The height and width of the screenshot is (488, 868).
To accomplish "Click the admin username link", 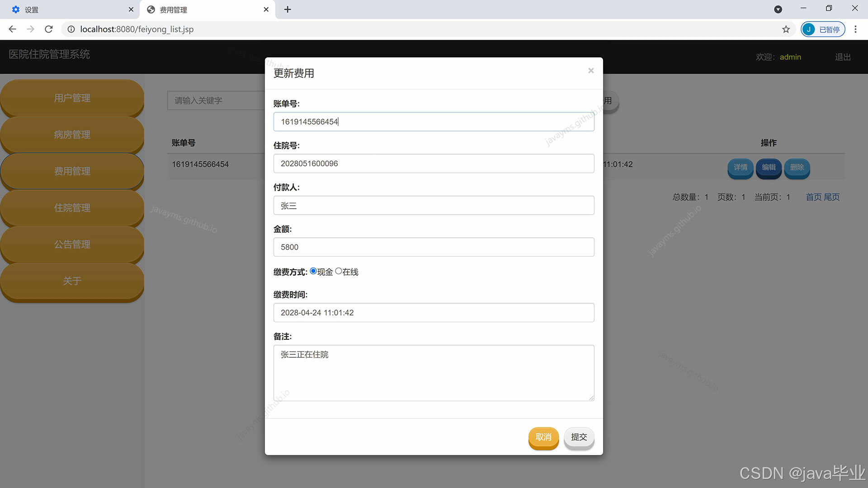I will coord(790,57).
